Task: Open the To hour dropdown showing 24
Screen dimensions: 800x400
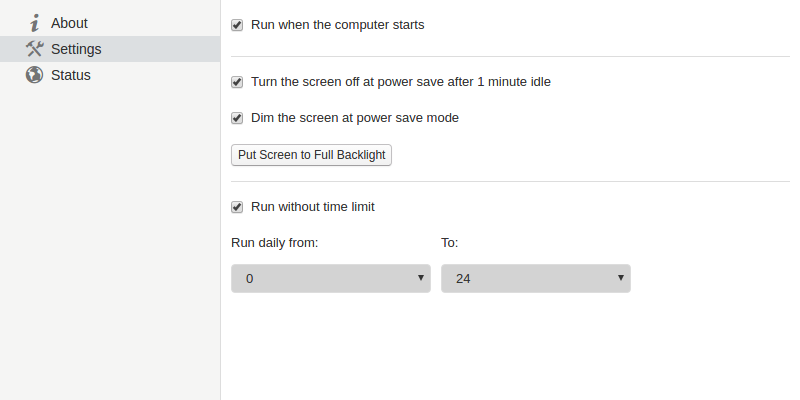Action: (x=535, y=278)
